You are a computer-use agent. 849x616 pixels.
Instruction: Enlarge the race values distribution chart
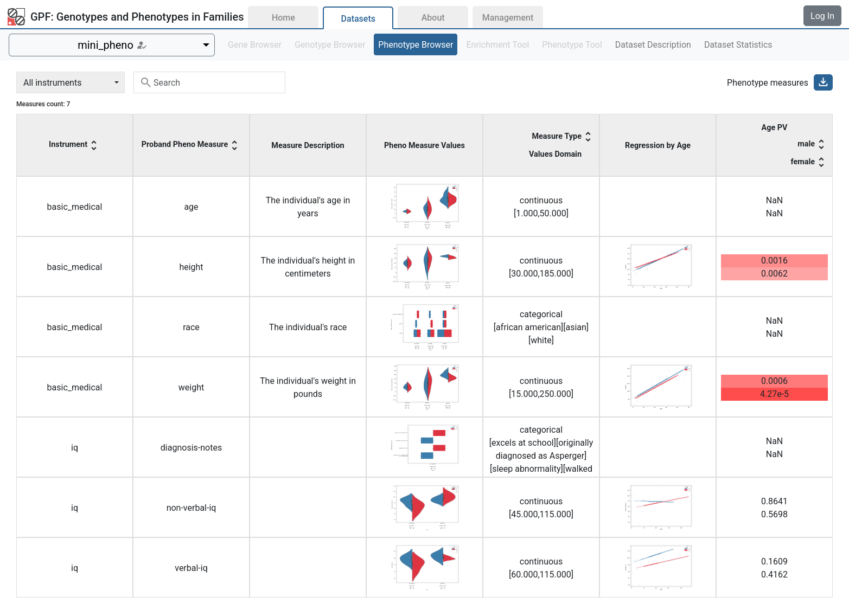click(425, 326)
